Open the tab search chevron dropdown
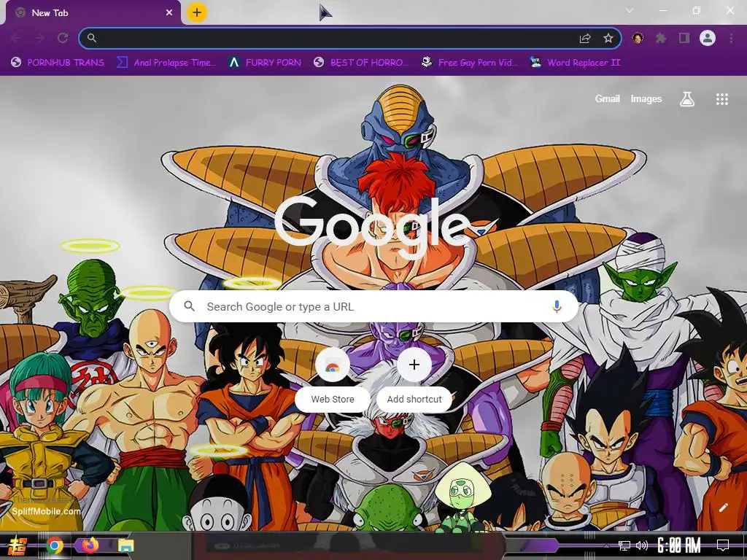 point(630,10)
